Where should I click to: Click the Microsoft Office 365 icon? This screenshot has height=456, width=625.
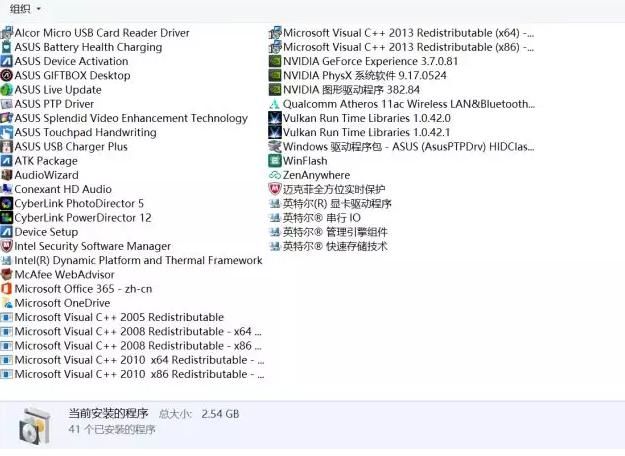coord(7,289)
